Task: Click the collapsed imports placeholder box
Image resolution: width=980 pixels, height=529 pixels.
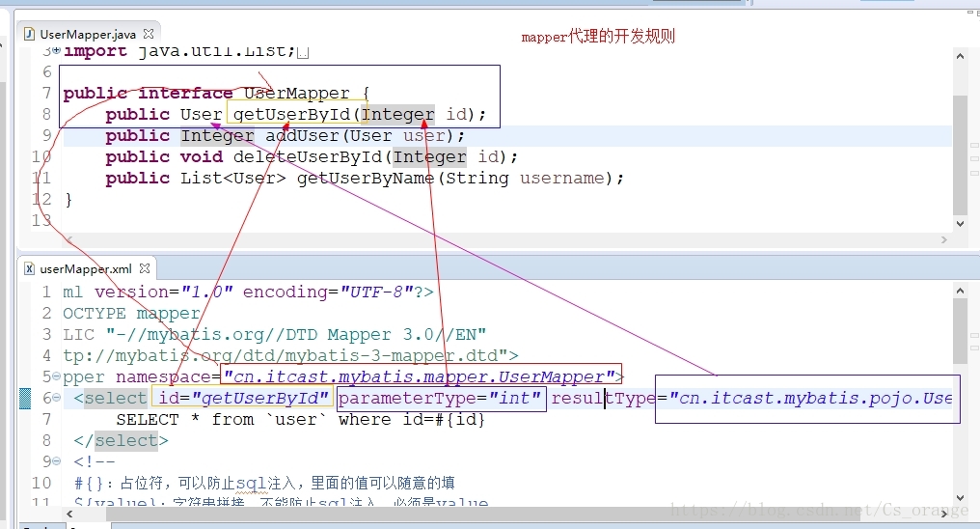Action: [x=303, y=52]
